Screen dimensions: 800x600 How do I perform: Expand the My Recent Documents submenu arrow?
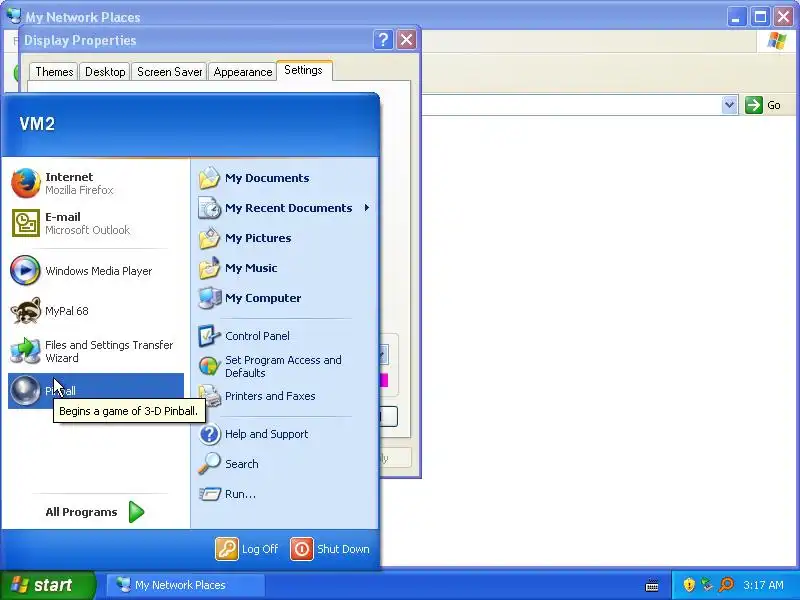pyautogui.click(x=367, y=208)
